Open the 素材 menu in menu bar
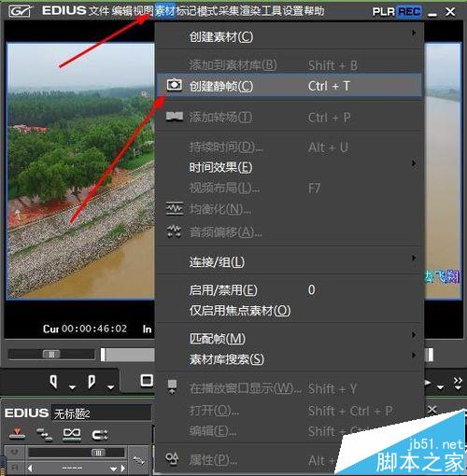 tap(165, 11)
